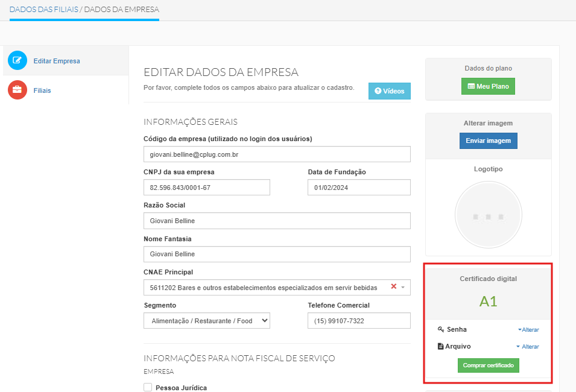
Task: Click the blue Editar Empresa pencil icon
Action: click(x=17, y=61)
